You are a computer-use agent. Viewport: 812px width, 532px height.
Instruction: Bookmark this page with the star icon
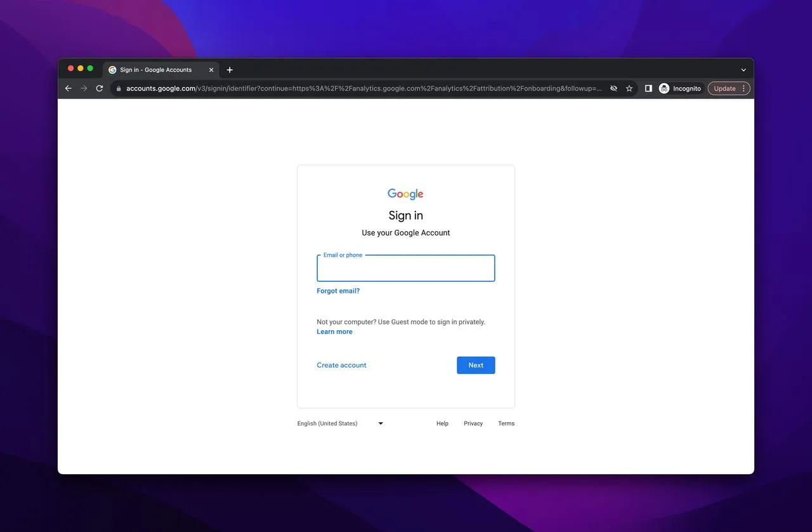[x=629, y=88]
